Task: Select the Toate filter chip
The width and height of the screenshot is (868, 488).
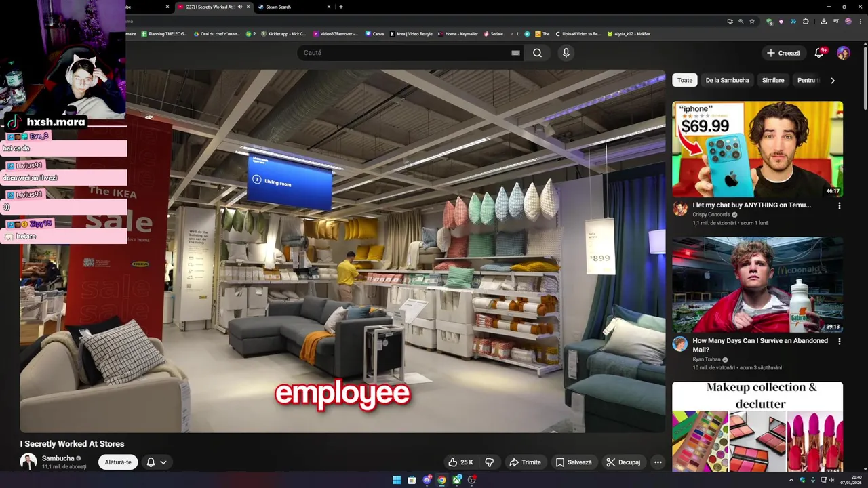Action: [x=685, y=80]
